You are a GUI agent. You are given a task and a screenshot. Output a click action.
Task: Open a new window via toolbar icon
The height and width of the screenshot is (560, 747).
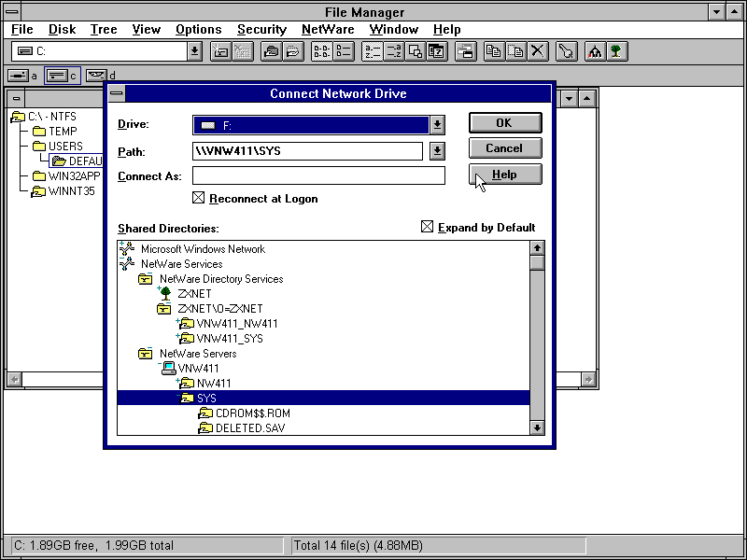tap(465, 51)
